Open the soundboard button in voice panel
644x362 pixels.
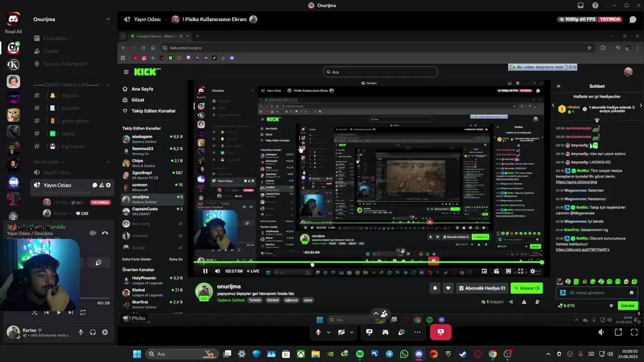[x=99, y=262]
